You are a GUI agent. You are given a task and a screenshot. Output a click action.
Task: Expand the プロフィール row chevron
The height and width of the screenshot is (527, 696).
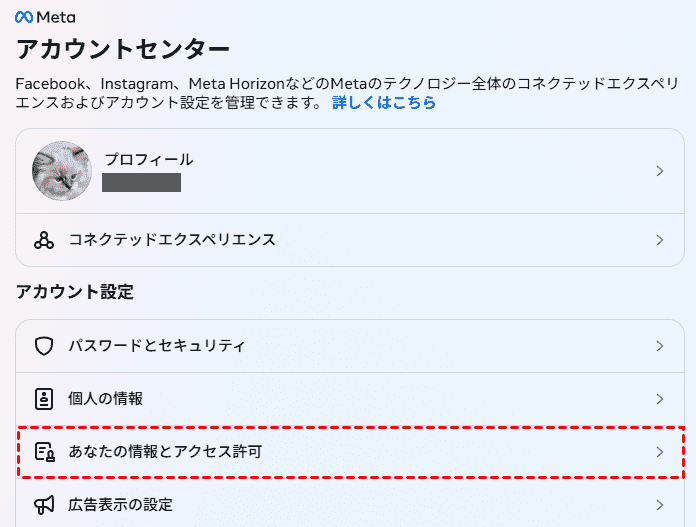659,171
